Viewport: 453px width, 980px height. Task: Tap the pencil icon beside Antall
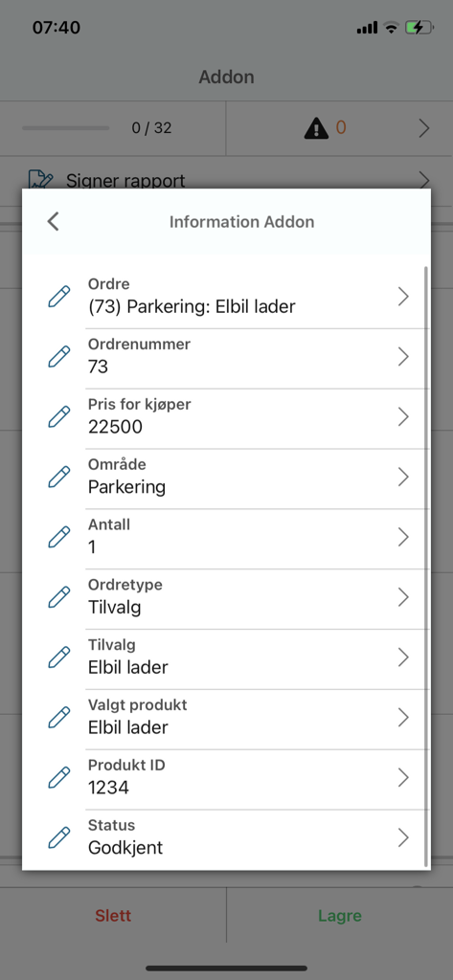click(x=58, y=537)
